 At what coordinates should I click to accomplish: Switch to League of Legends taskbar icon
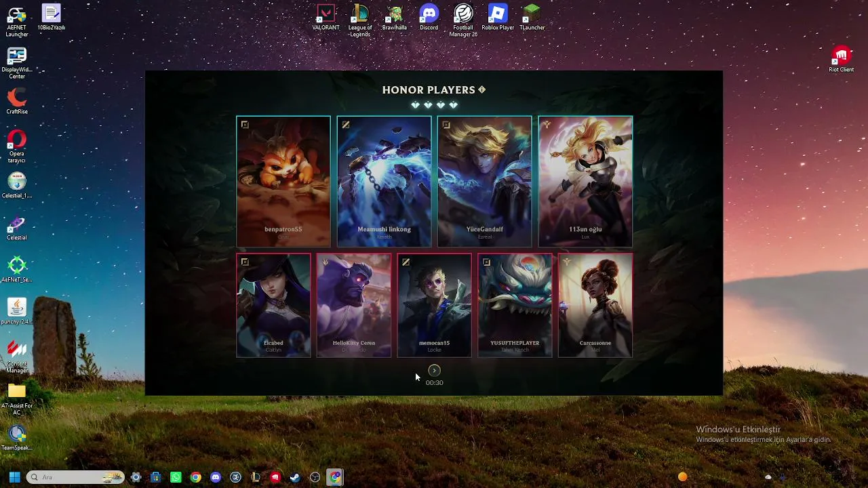(x=255, y=477)
